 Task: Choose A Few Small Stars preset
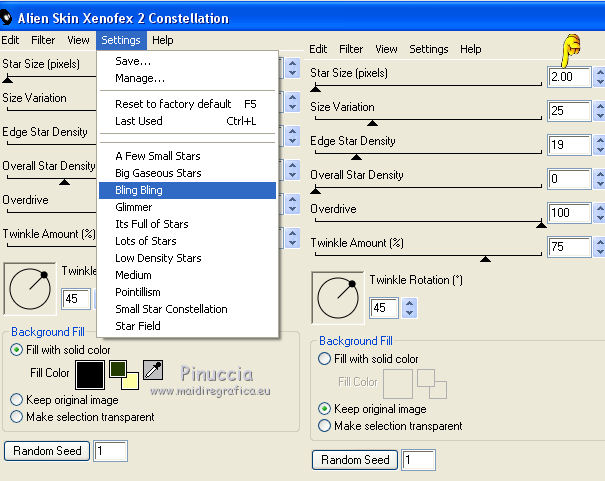[x=187, y=156]
